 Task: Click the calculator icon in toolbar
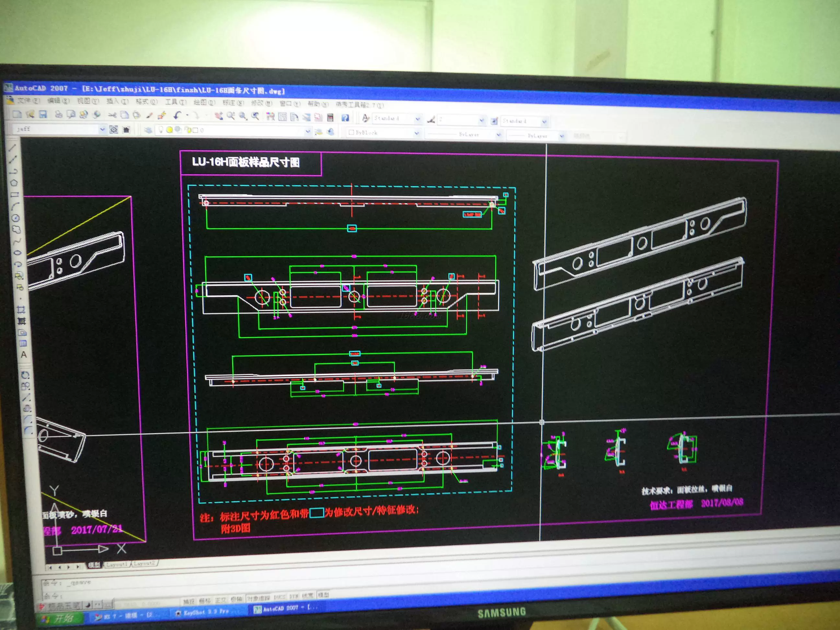coord(330,117)
